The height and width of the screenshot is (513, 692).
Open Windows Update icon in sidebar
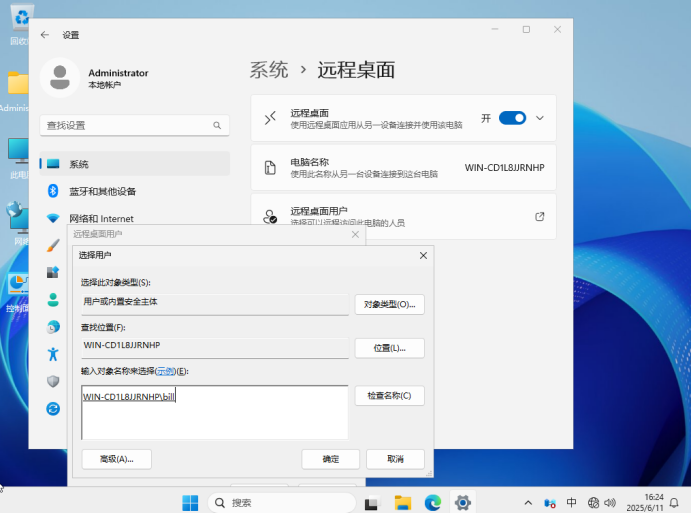tap(53, 408)
